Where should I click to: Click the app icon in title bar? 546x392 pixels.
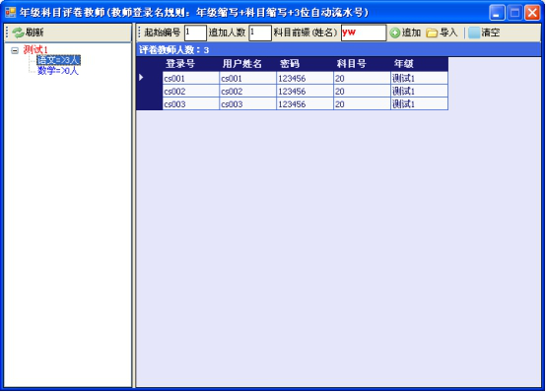(11, 13)
